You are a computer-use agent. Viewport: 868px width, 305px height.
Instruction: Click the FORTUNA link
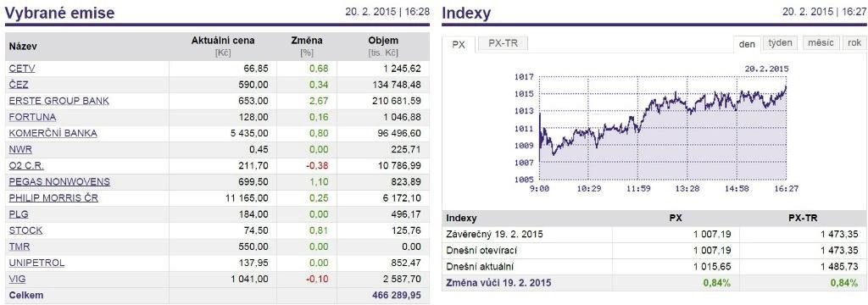[x=32, y=118]
